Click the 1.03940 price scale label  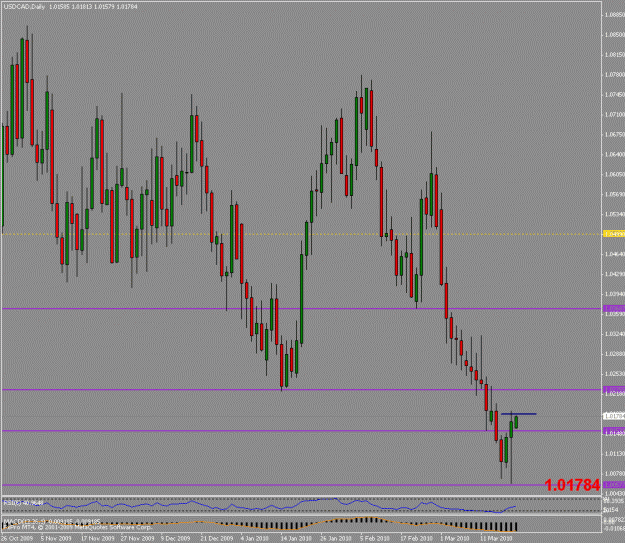coord(614,294)
